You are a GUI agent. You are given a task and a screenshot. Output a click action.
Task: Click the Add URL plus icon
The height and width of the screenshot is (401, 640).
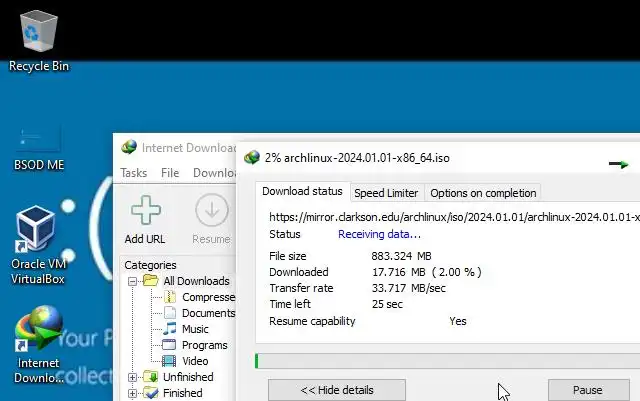click(x=146, y=210)
